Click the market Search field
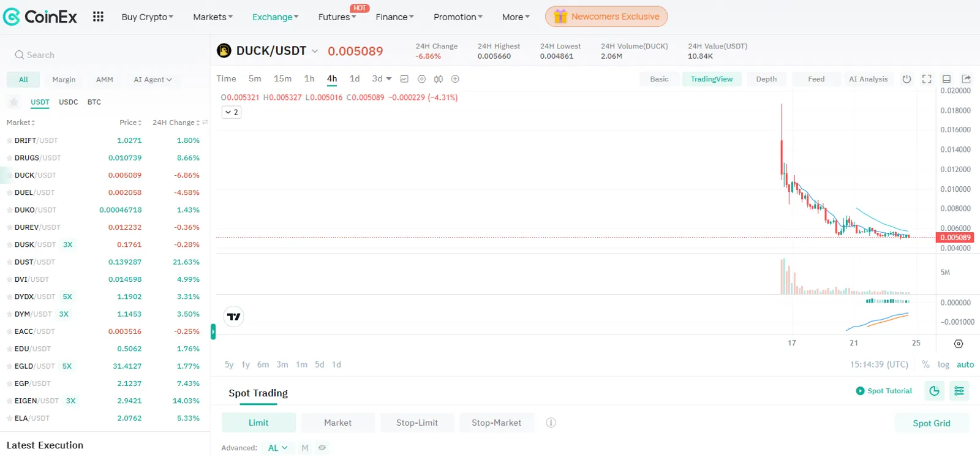This screenshot has width=980, height=457. (x=105, y=55)
